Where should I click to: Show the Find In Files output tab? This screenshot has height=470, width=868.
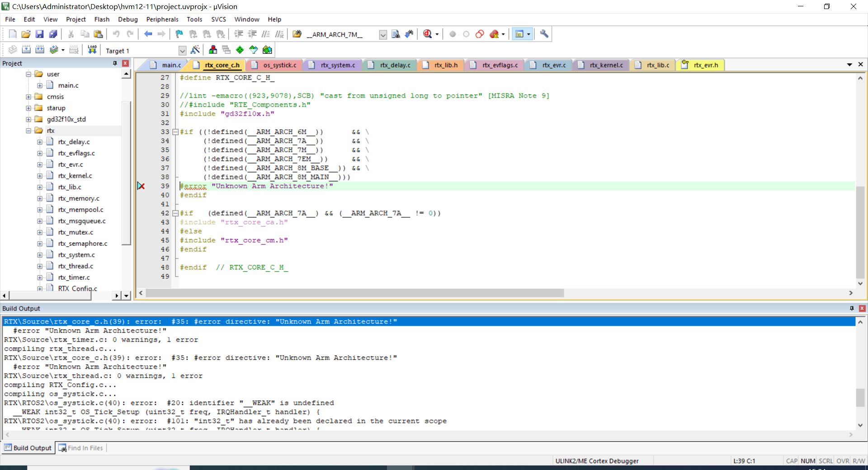click(x=81, y=448)
